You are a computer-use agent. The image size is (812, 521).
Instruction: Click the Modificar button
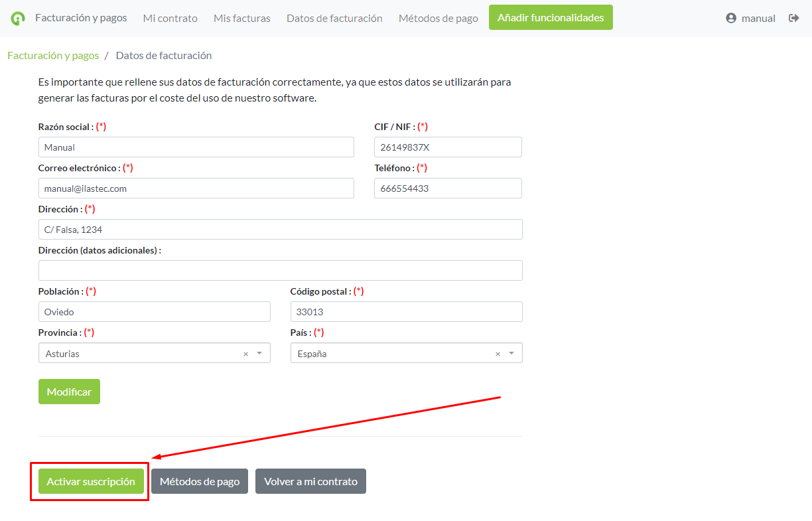coord(69,392)
